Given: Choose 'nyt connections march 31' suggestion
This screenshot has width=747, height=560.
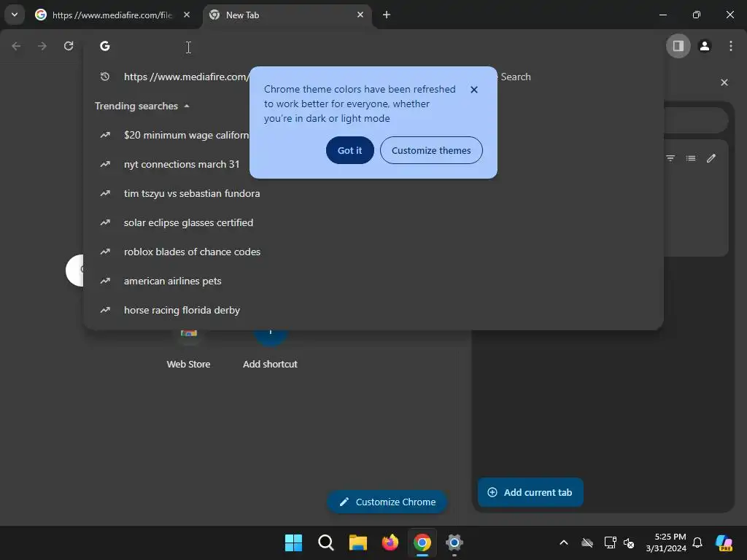Looking at the screenshot, I should [373, 164].
